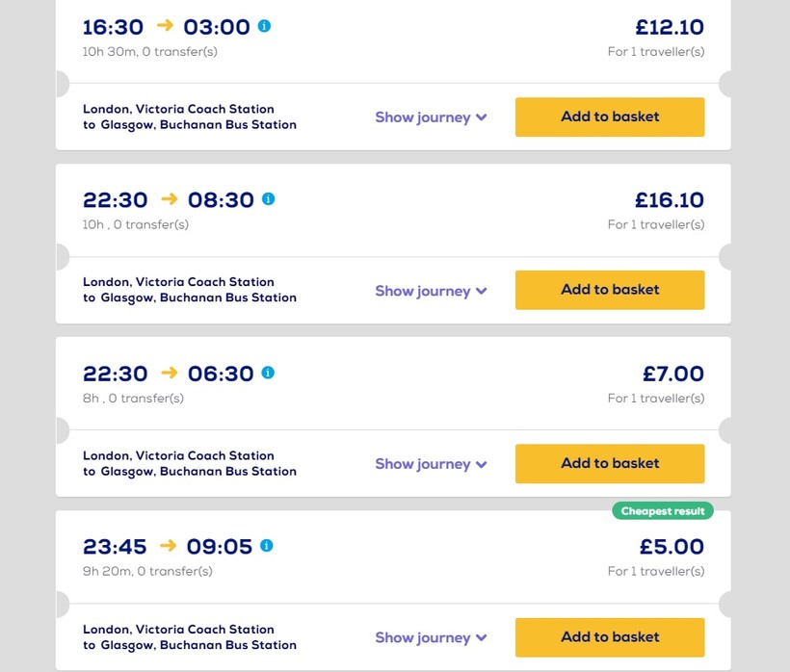Image resolution: width=790 pixels, height=672 pixels.
Task: Click the 16:30 departure time
Action: point(115,27)
